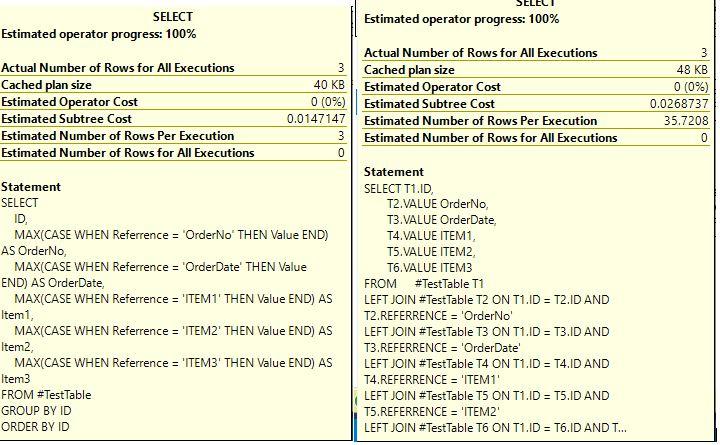Click 'Actual Number of Rows for All Executions' in left tooltip
This screenshot has height=445, width=720.
(x=118, y=68)
